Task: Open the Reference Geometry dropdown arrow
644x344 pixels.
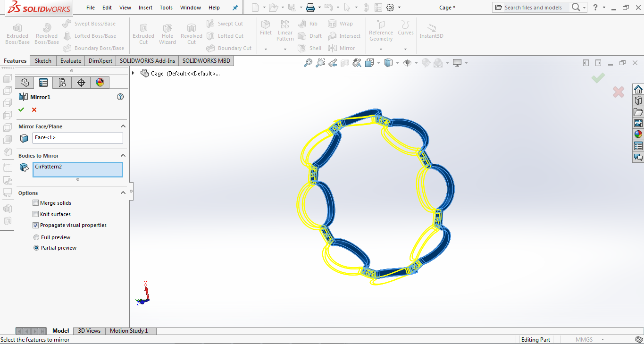Action: [x=381, y=49]
